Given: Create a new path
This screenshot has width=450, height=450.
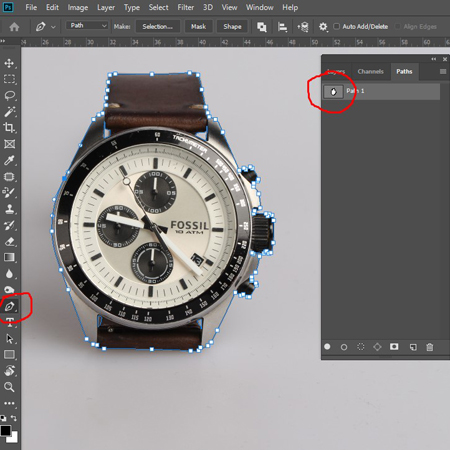Looking at the screenshot, I should click(413, 347).
